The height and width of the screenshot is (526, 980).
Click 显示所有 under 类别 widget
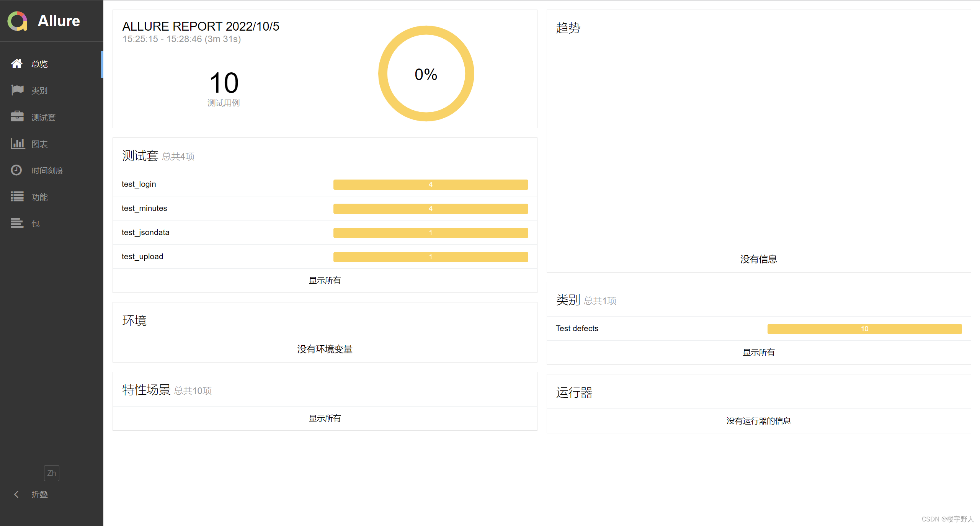(x=758, y=353)
